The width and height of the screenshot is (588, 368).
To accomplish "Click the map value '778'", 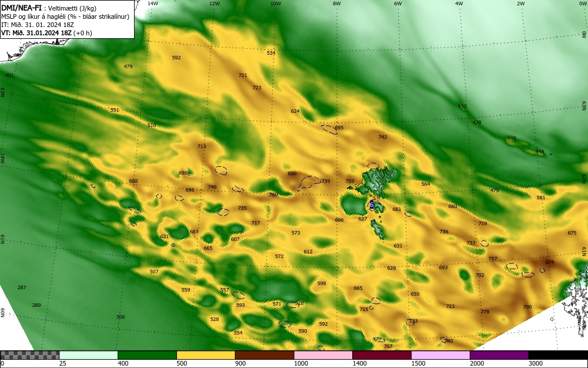I will 485,312.
